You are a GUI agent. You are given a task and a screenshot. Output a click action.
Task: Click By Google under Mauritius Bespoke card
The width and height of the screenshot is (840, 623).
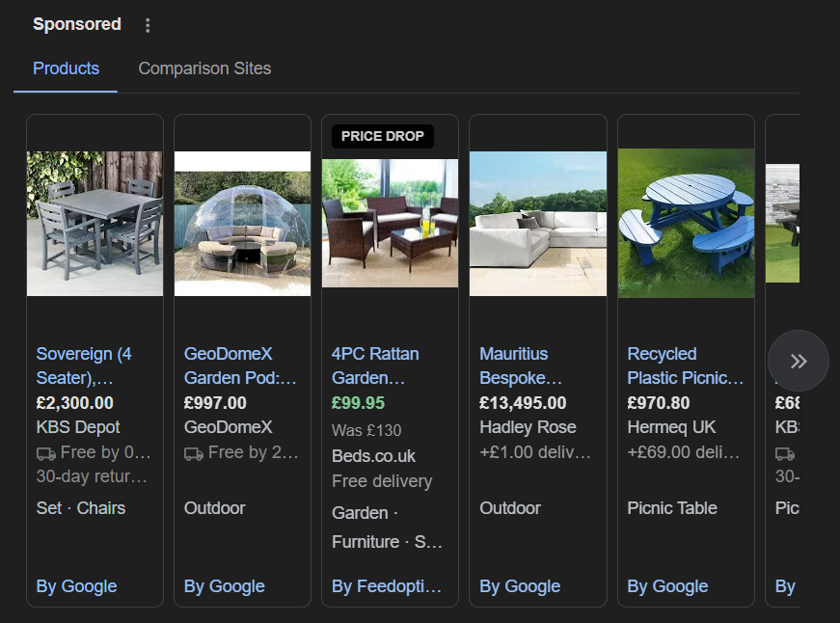pos(520,586)
